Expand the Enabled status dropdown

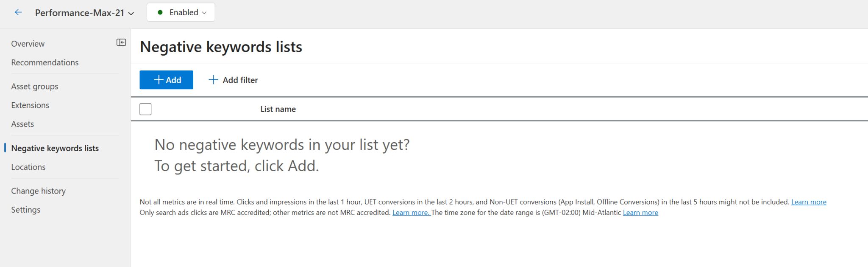[x=181, y=12]
